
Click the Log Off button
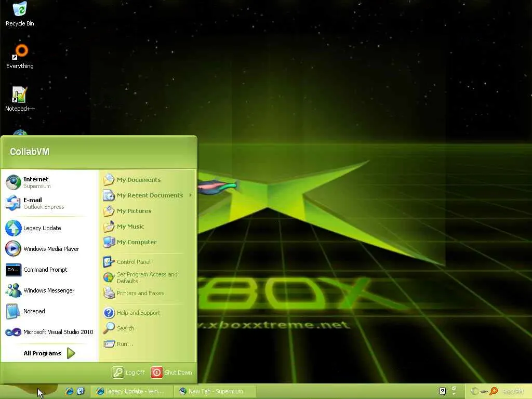(x=129, y=372)
